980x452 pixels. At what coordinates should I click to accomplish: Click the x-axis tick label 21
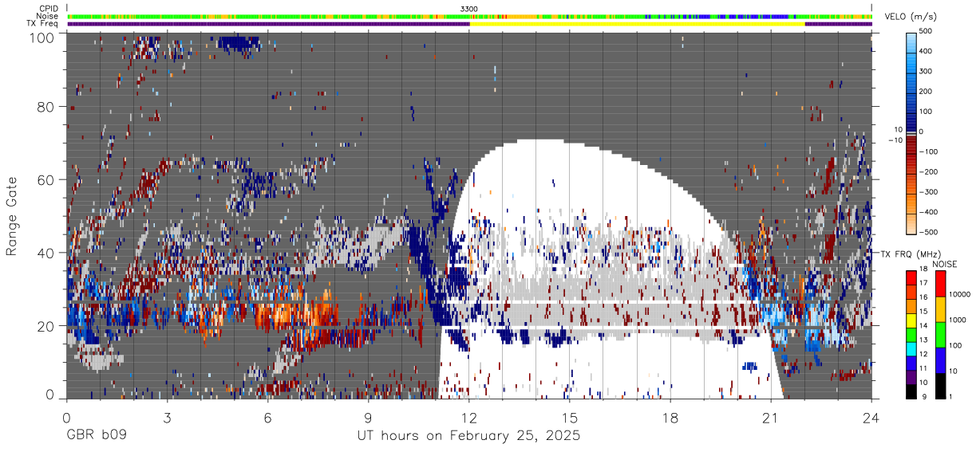[x=771, y=417]
